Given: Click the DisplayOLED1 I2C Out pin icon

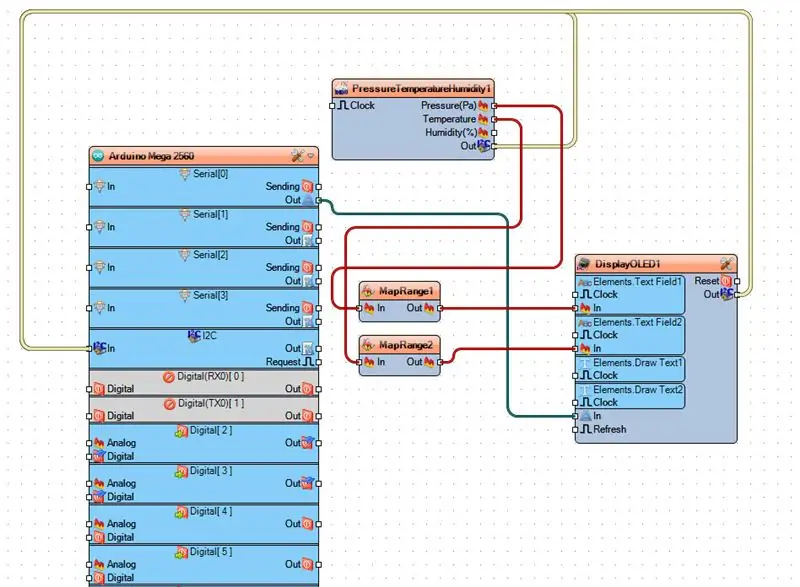Looking at the screenshot, I should point(727,294).
